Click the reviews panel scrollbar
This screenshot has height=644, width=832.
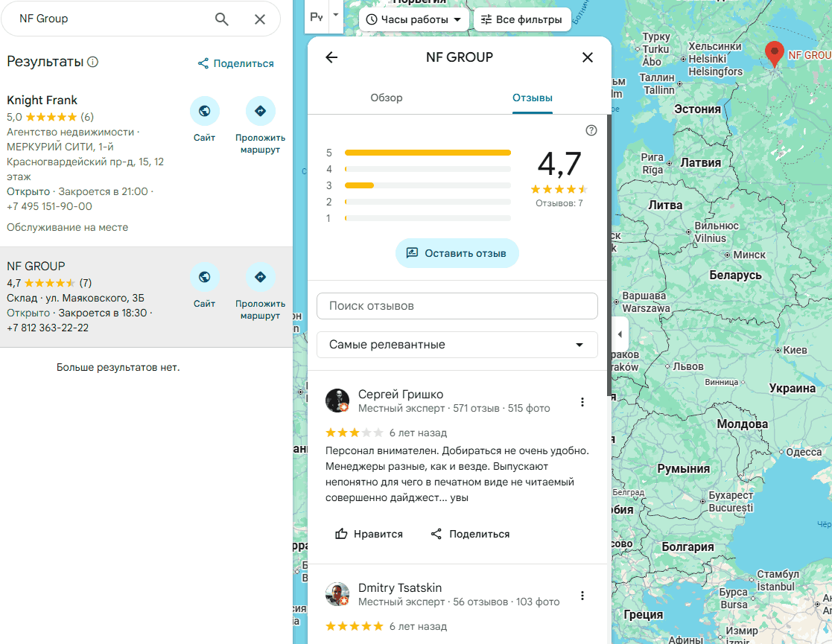click(609, 255)
